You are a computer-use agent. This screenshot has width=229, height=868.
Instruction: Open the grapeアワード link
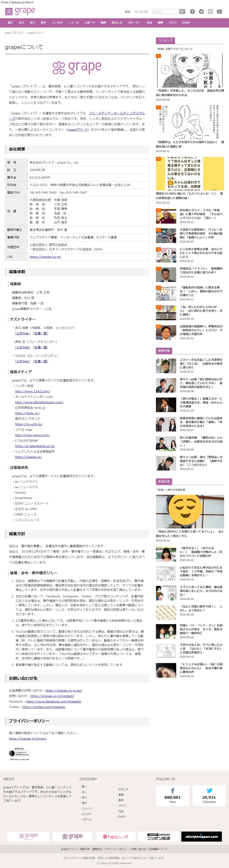pyautogui.click(x=78, y=129)
